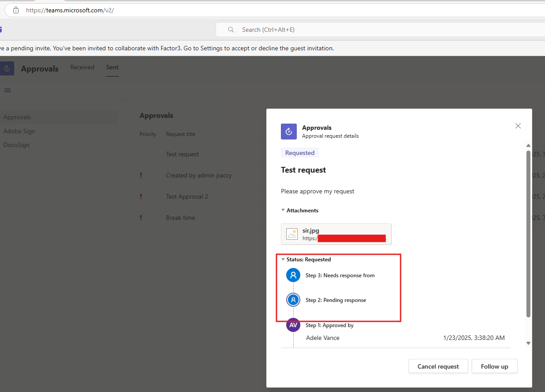Click the dialog scrollbar down arrow

(528, 343)
